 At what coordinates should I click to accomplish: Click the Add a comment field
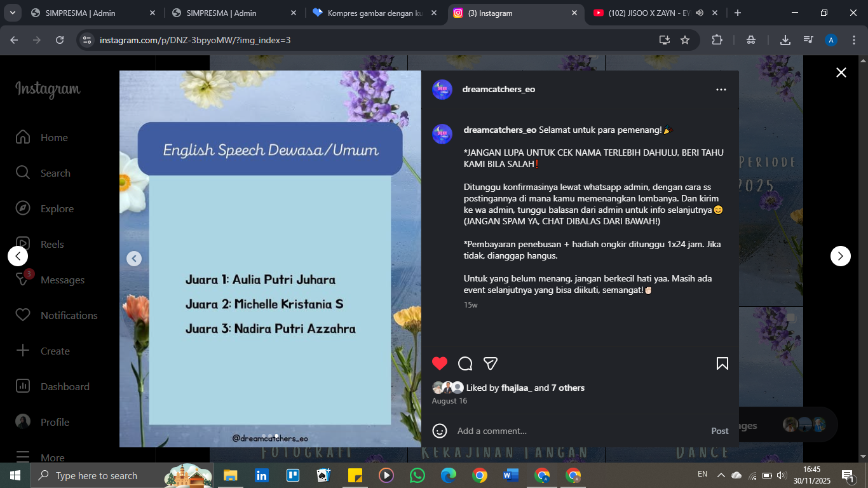[572, 431]
